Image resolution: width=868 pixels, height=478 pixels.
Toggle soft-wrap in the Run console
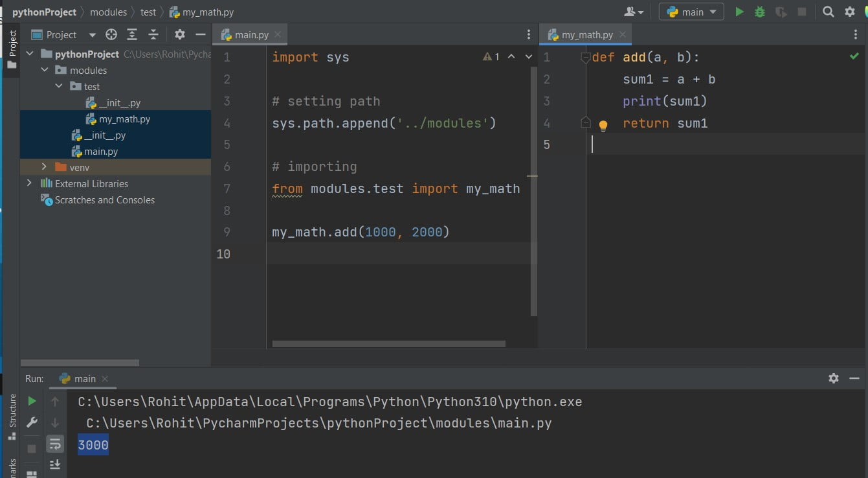tap(55, 444)
